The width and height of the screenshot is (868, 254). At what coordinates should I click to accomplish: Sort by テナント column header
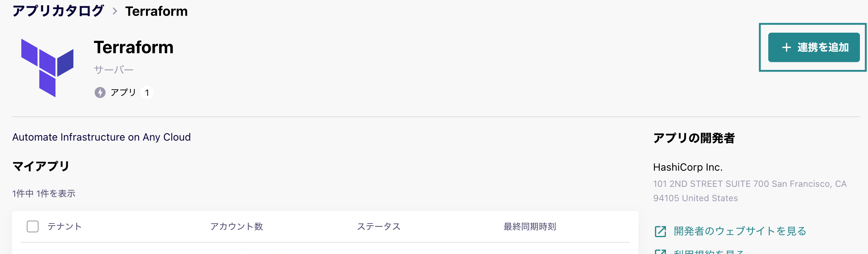(65, 226)
